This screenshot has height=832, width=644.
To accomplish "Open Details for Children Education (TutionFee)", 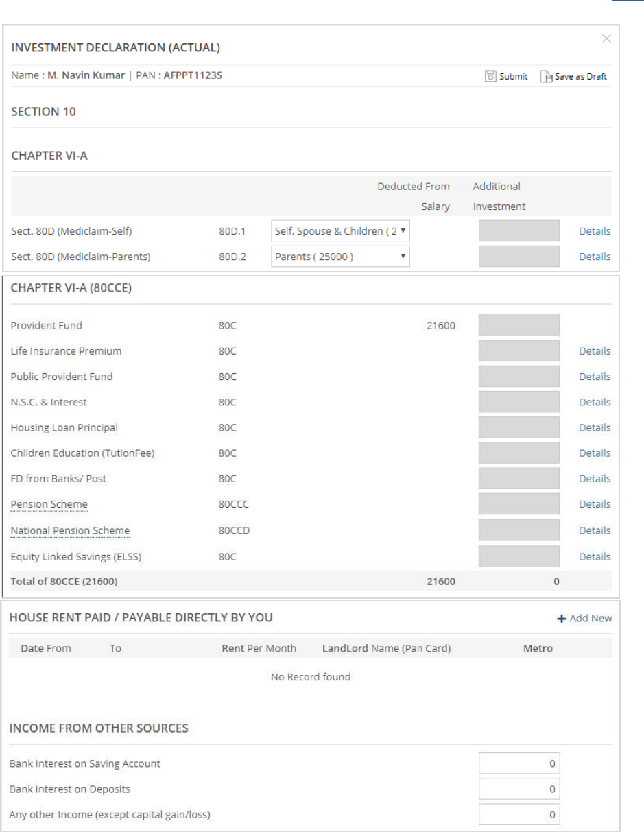I will 594,453.
